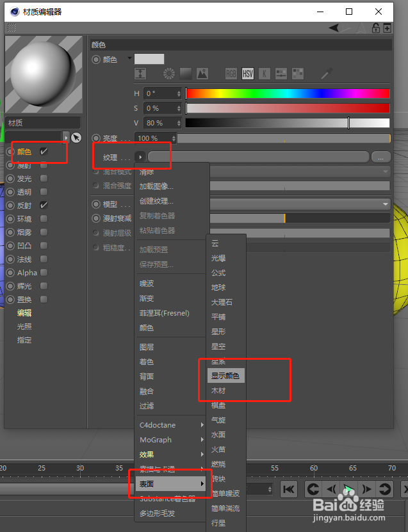Click the up arrow icon in the header
This screenshot has height=532, width=408.
click(x=361, y=28)
